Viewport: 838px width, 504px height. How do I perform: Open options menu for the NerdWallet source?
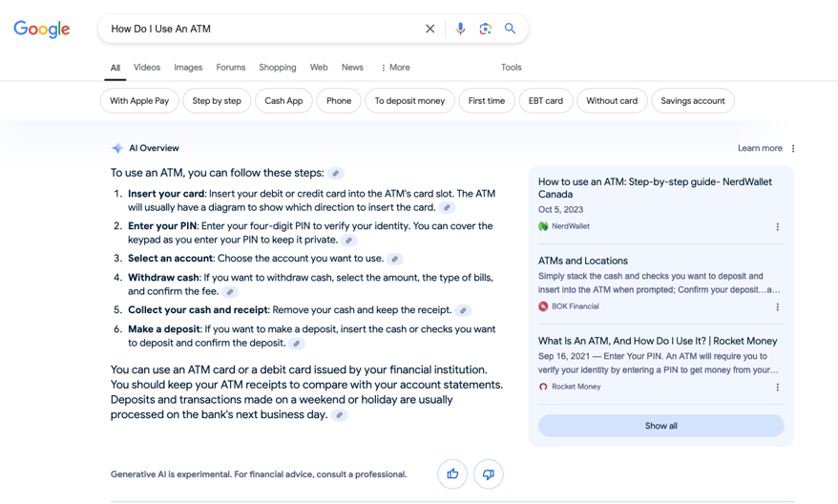point(778,226)
